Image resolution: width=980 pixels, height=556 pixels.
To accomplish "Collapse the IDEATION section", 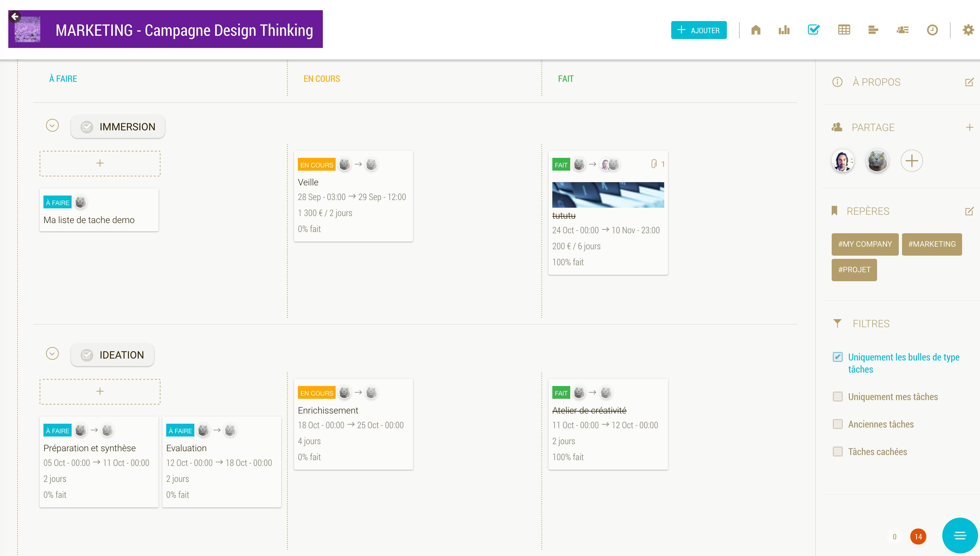I will point(52,354).
